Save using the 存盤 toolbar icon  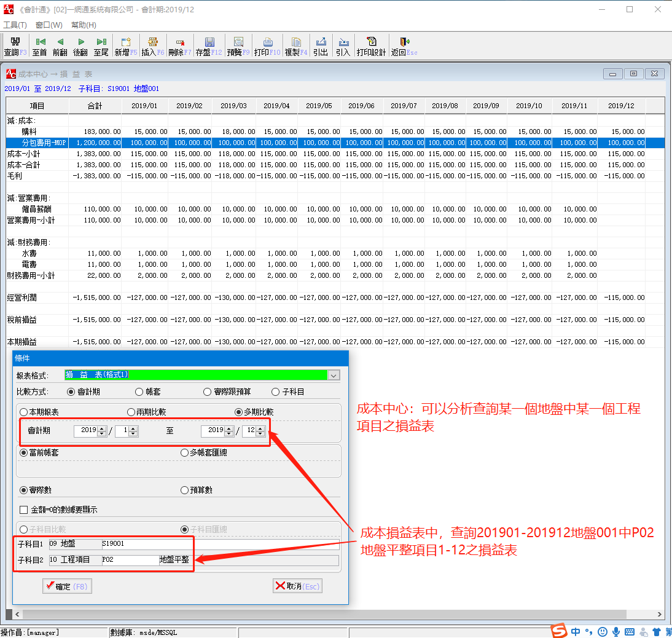click(x=209, y=42)
